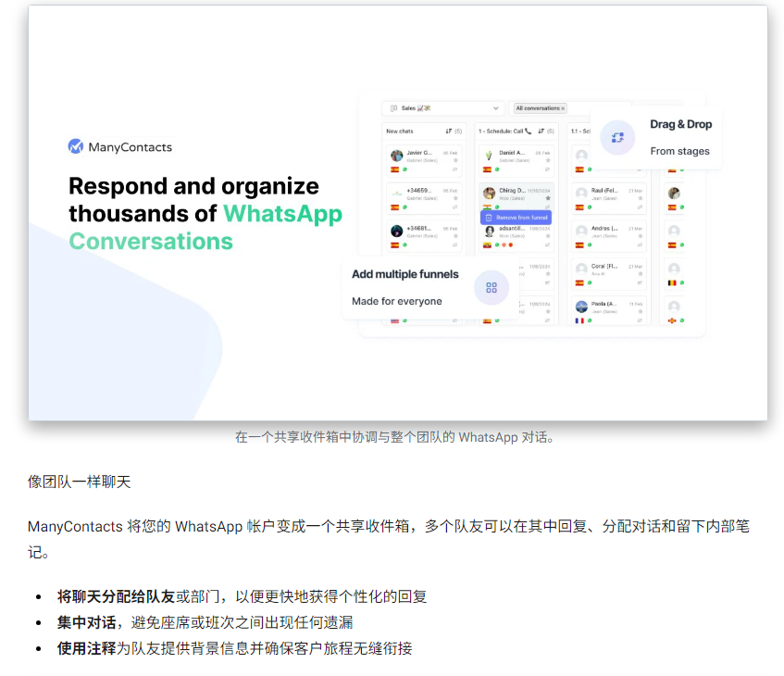Image resolution: width=784 pixels, height=676 pixels.
Task: Open the Sales funnel dropdown
Action: point(445,108)
